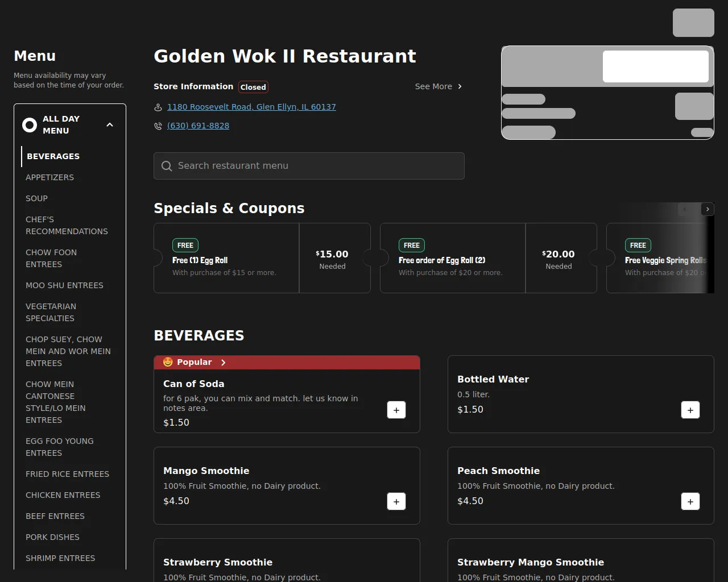
Task: Select the All Day Menu radio button
Action: pyautogui.click(x=30, y=124)
